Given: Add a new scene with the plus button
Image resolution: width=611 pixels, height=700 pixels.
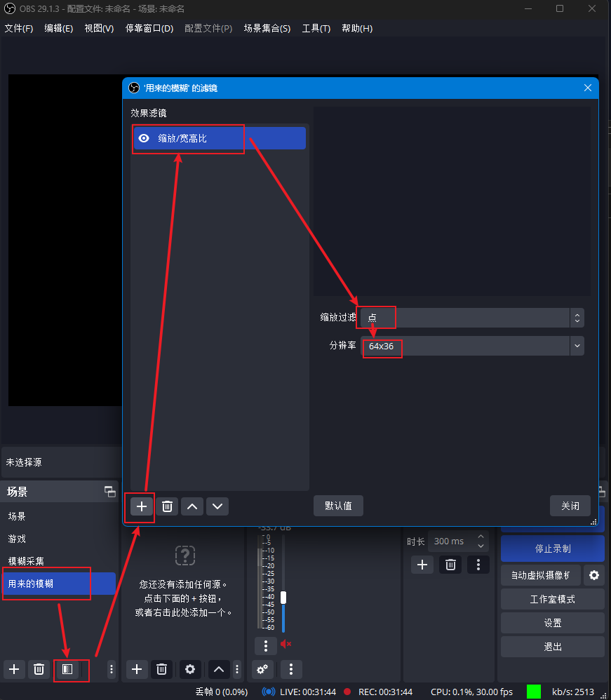Looking at the screenshot, I should pyautogui.click(x=14, y=670).
